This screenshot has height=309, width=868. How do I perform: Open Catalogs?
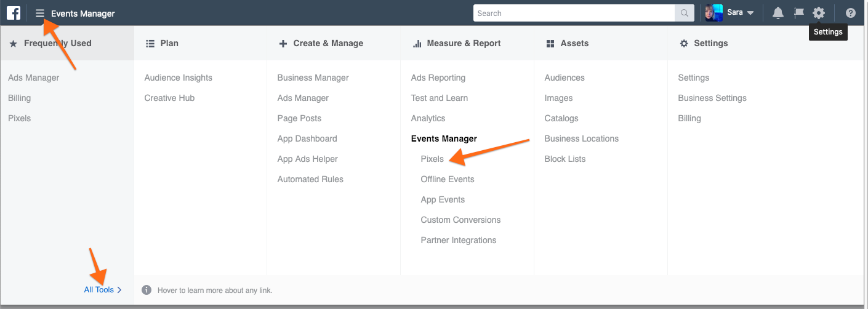561,118
